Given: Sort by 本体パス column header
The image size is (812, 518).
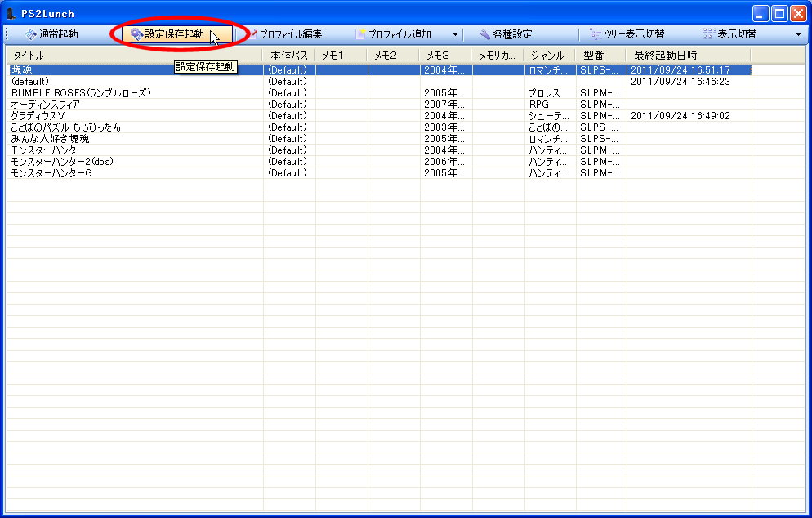Looking at the screenshot, I should coord(289,56).
